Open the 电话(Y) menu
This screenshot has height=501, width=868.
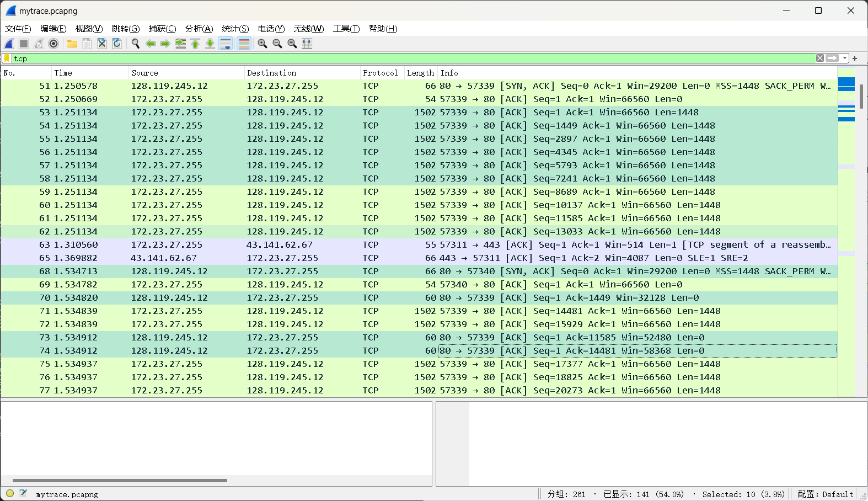(x=271, y=29)
